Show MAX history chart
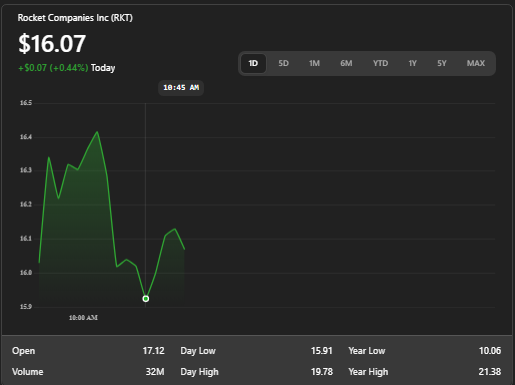Viewport: 515px width, 385px height. coord(476,63)
